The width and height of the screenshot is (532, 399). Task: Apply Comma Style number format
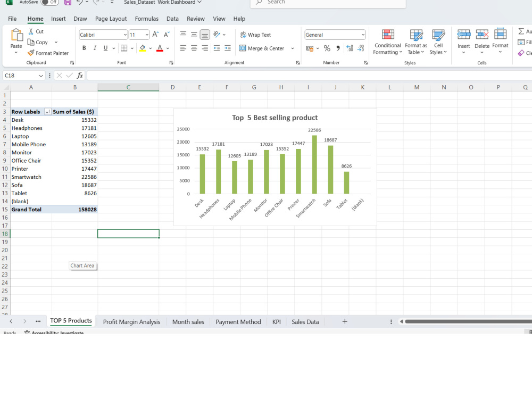coord(338,48)
